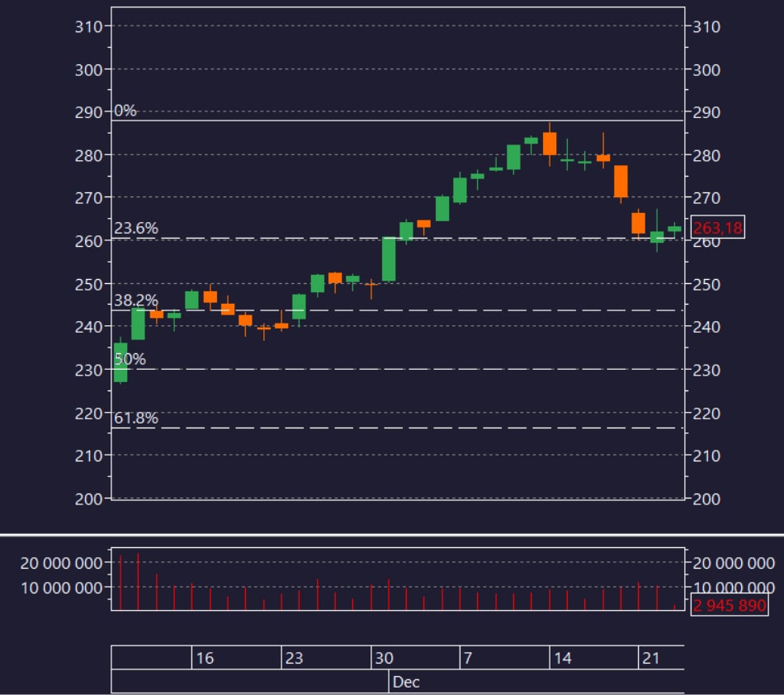The height and width of the screenshot is (695, 784).
Task: Click the 23.6% Fibonacci retracement label
Action: point(136,228)
